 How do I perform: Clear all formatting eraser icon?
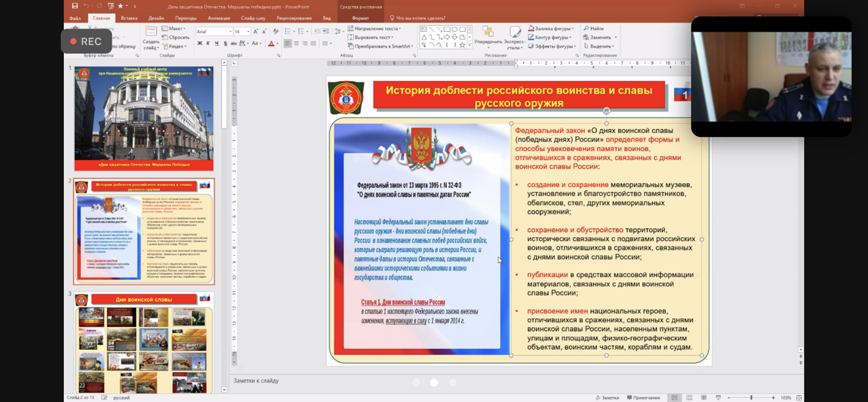tap(276, 32)
